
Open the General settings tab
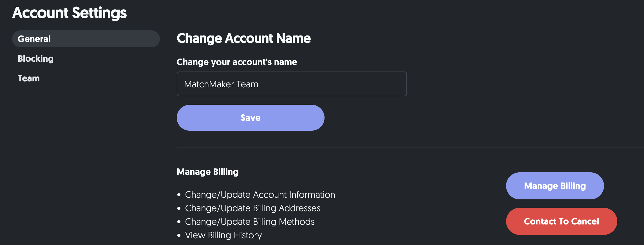click(86, 39)
